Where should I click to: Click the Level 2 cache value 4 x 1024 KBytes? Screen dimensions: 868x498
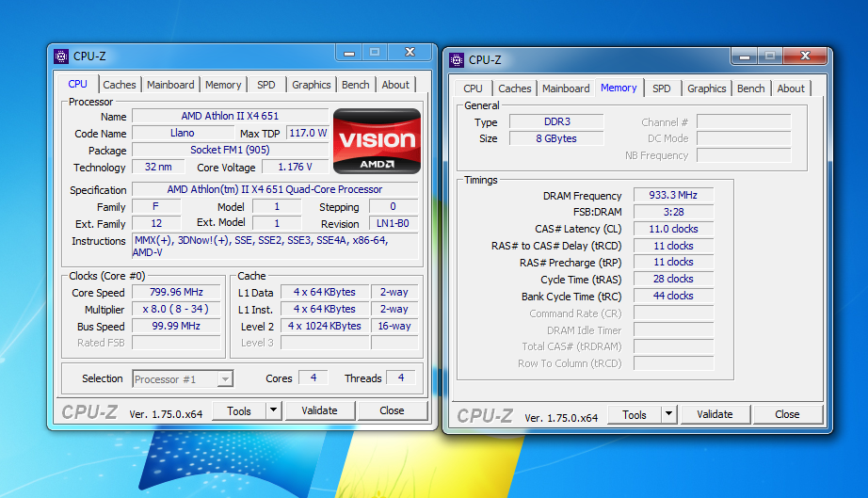(x=325, y=327)
